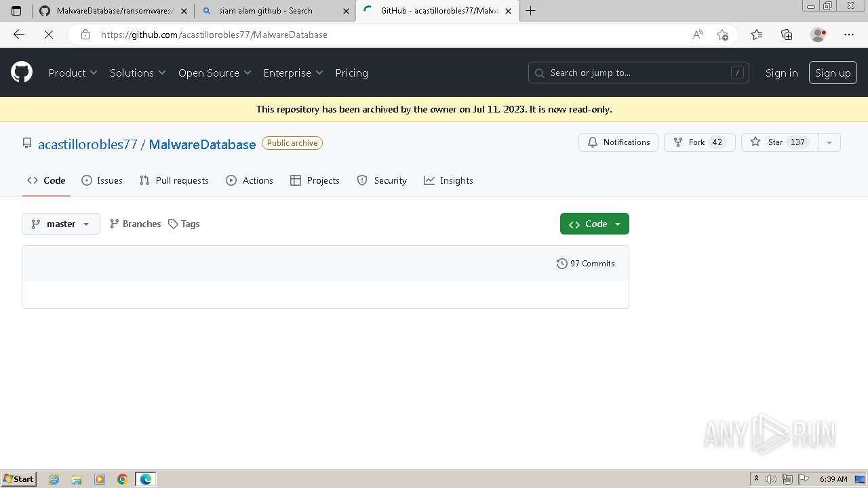This screenshot has height=488, width=868.
Task: Click the 6:39 AM system clock
Action: coord(833,479)
